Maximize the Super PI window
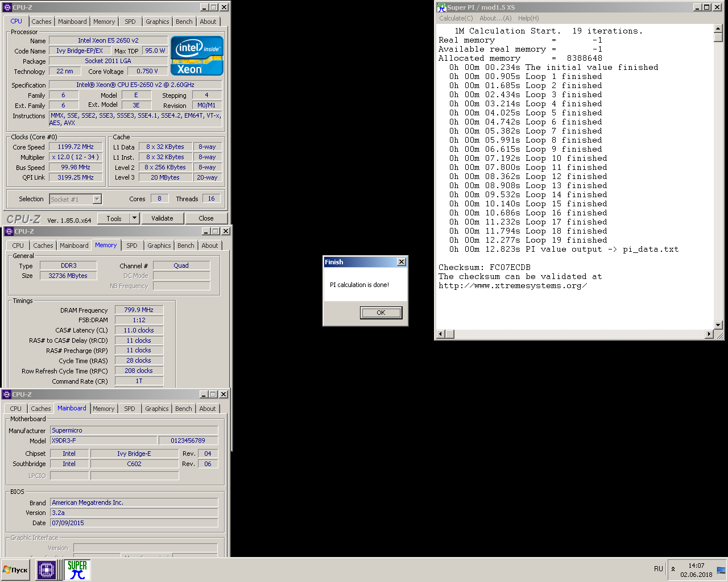Image resolution: width=728 pixels, height=582 pixels. pyautogui.click(x=706, y=7)
